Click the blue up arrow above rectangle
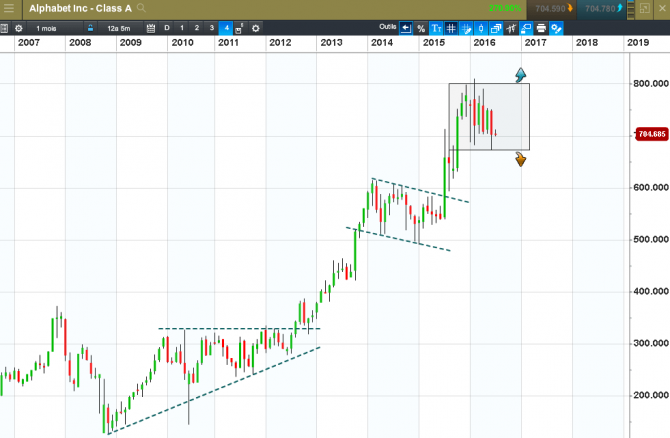Screen dimensions: 670x438 520,75
